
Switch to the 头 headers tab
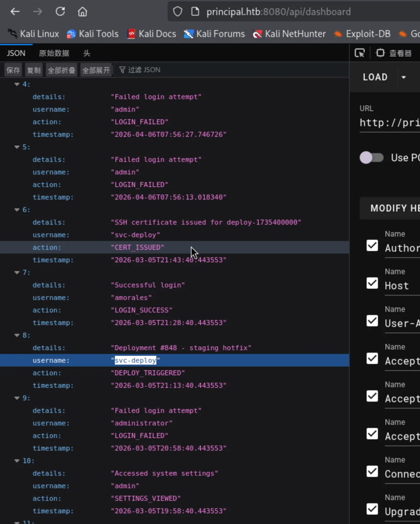click(87, 53)
